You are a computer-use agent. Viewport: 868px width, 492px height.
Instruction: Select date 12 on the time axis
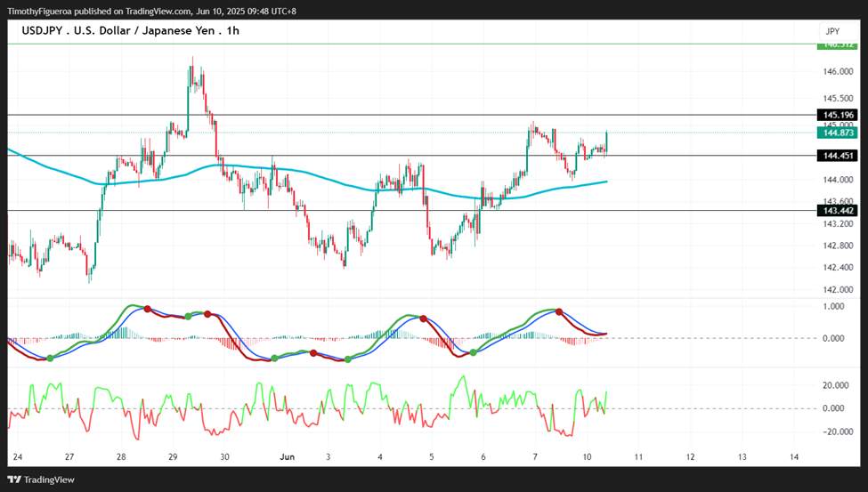pos(690,457)
